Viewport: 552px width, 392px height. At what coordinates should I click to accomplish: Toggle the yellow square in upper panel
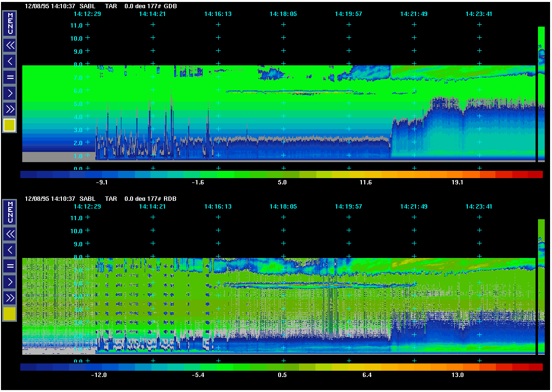(10, 125)
